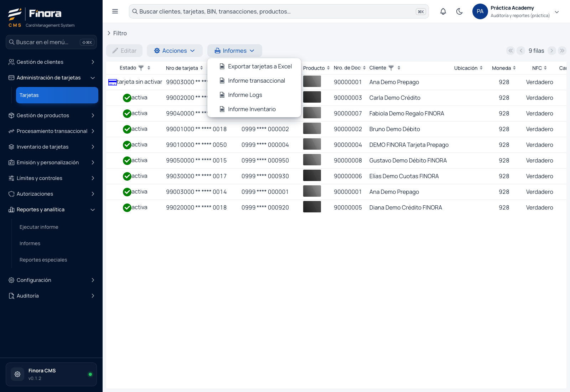Open the Acciones dropdown
Image resolution: width=570 pixels, height=392 pixels.
(175, 51)
